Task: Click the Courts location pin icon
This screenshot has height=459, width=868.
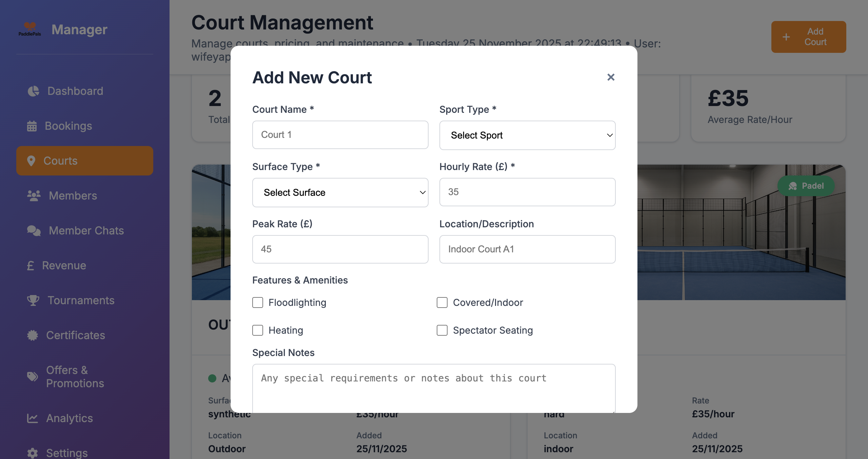Action: point(32,161)
